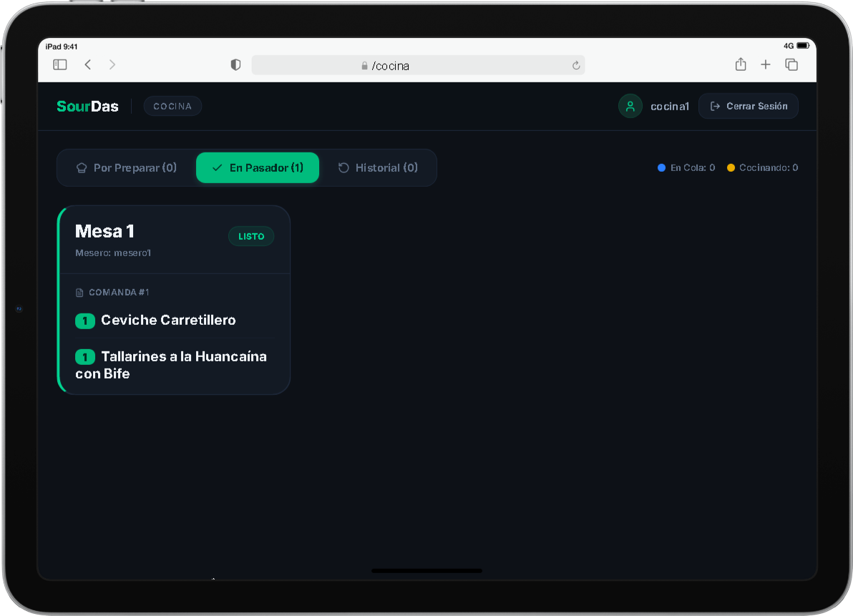Add a new tab with plus icon
The width and height of the screenshot is (853, 616).
pyautogui.click(x=766, y=64)
